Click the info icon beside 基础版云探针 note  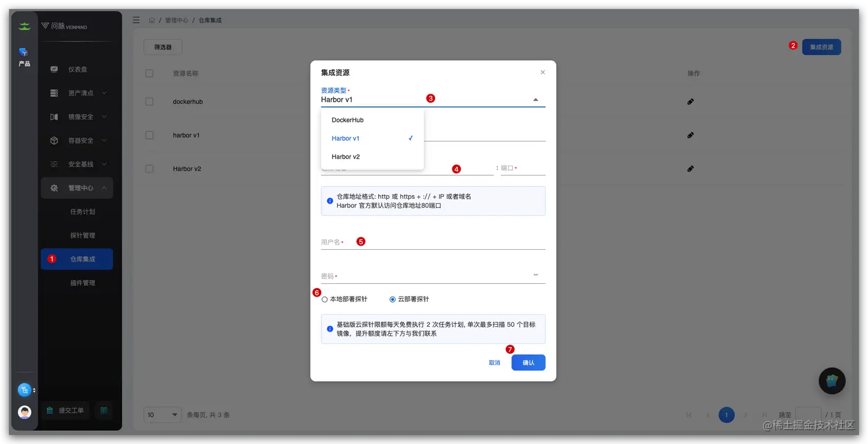(x=330, y=329)
